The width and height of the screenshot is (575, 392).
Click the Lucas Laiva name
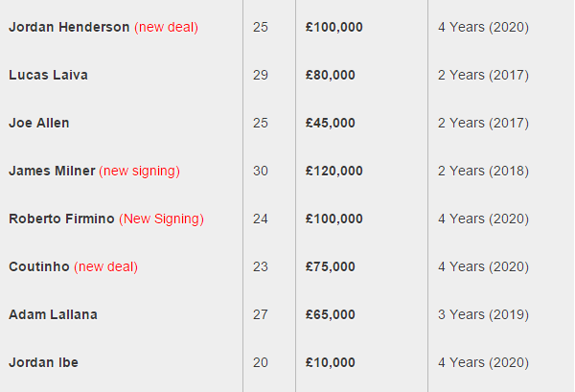49,75
